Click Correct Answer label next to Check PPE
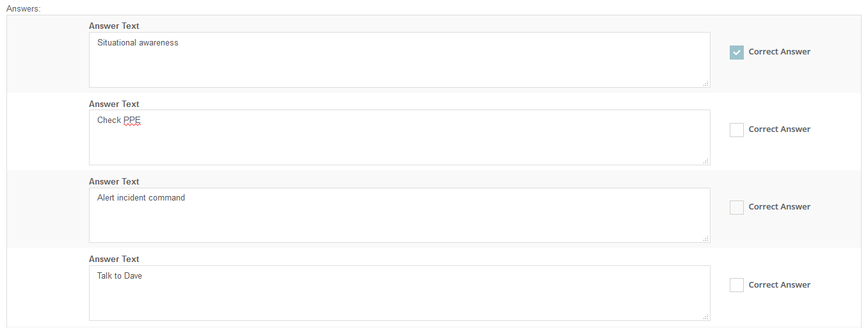 coord(779,129)
